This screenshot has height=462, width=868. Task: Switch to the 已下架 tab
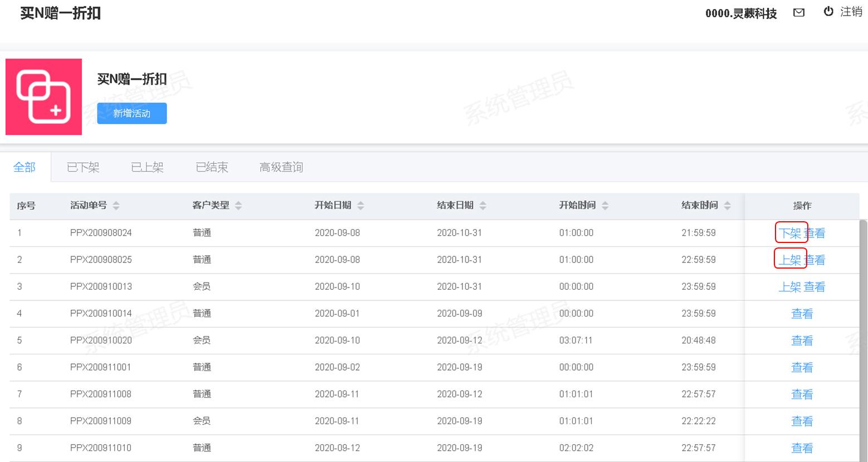pyautogui.click(x=83, y=167)
